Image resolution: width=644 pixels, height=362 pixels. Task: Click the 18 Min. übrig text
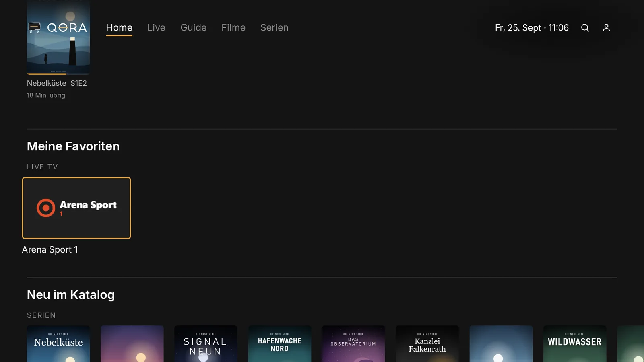click(46, 95)
